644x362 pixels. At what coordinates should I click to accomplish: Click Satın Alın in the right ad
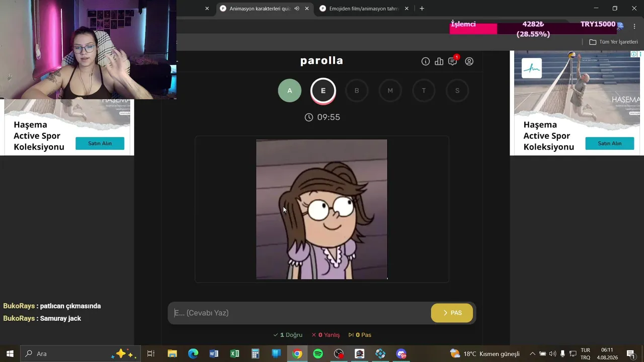click(x=610, y=143)
